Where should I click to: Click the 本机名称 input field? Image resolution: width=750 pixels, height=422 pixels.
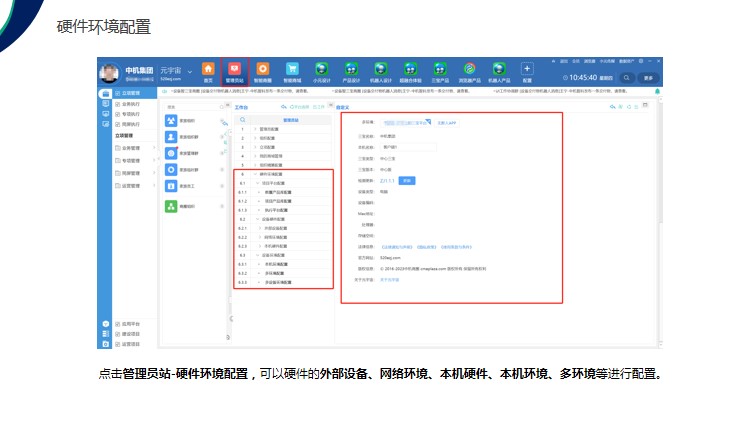(x=408, y=147)
